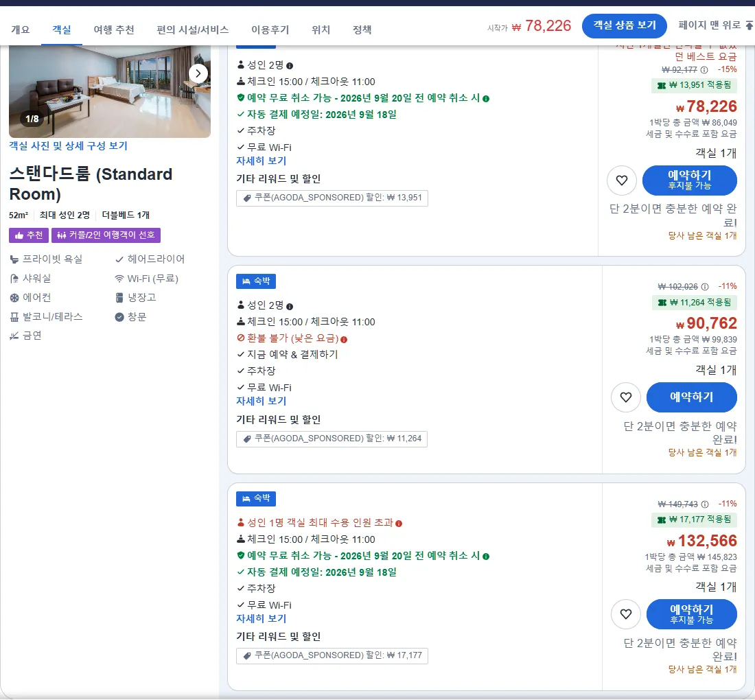
Task: Click coupon tag icon for ₩17,177 discount
Action: click(247, 655)
